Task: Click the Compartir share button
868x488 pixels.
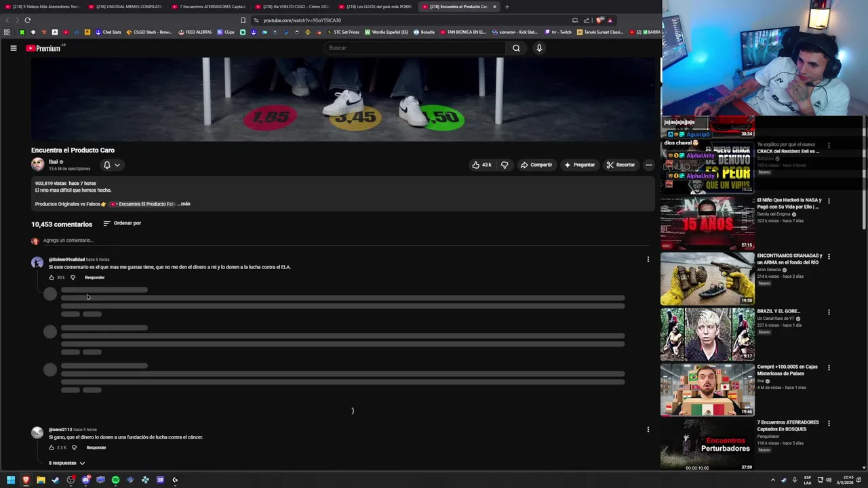Action: (536, 165)
